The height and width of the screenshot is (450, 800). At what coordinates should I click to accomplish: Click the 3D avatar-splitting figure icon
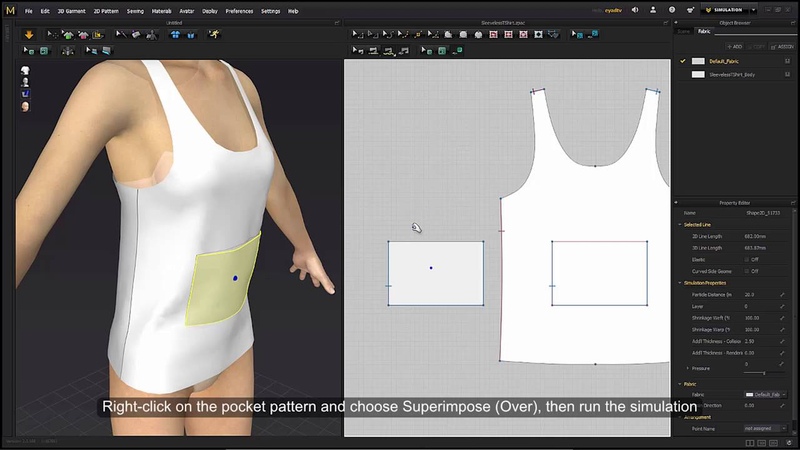67,51
